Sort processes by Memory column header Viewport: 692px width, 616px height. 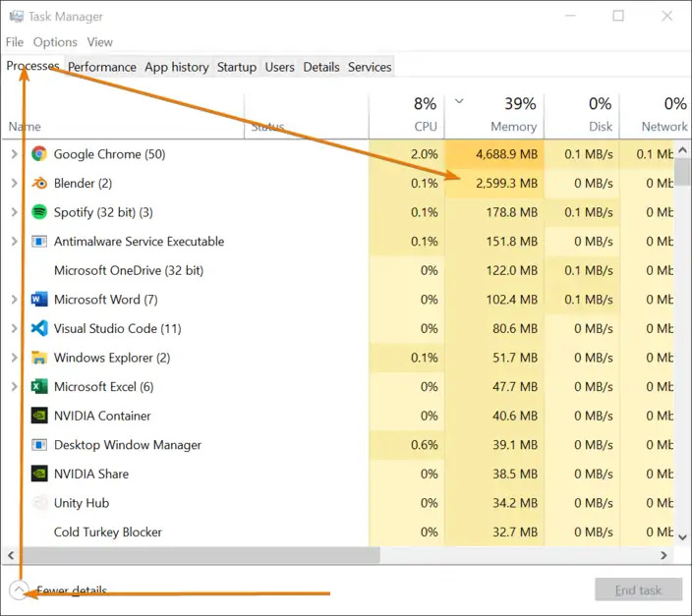tap(513, 126)
